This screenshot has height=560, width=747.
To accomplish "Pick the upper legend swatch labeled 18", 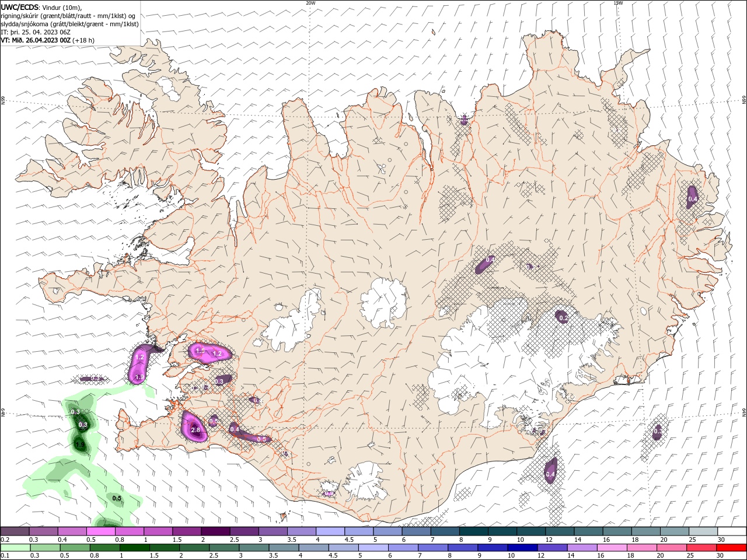I will pos(645,531).
